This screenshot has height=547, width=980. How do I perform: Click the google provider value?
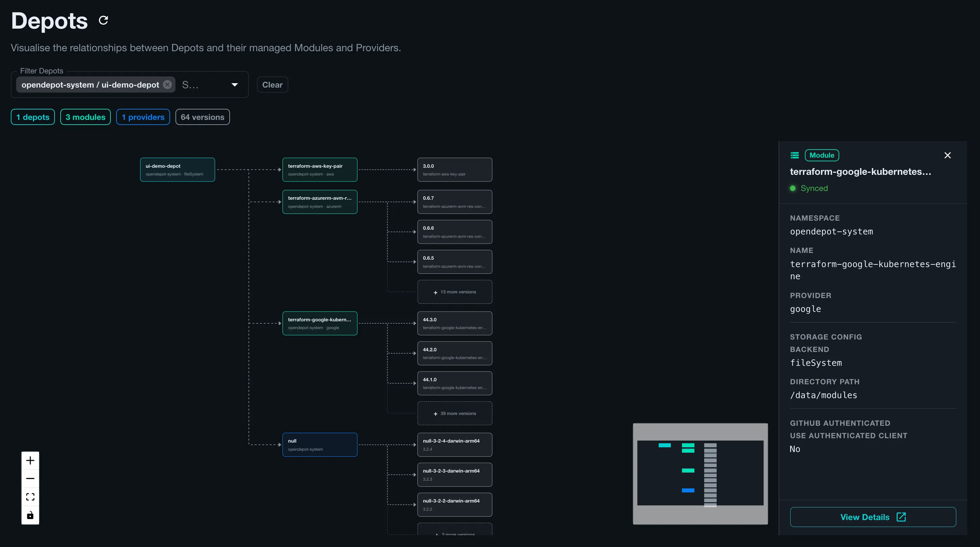click(805, 309)
